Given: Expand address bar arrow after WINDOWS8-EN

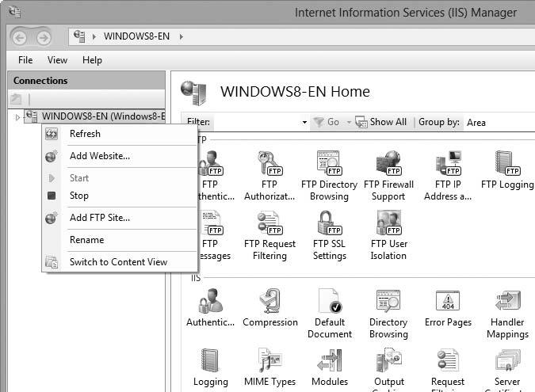Looking at the screenshot, I should click(x=182, y=36).
